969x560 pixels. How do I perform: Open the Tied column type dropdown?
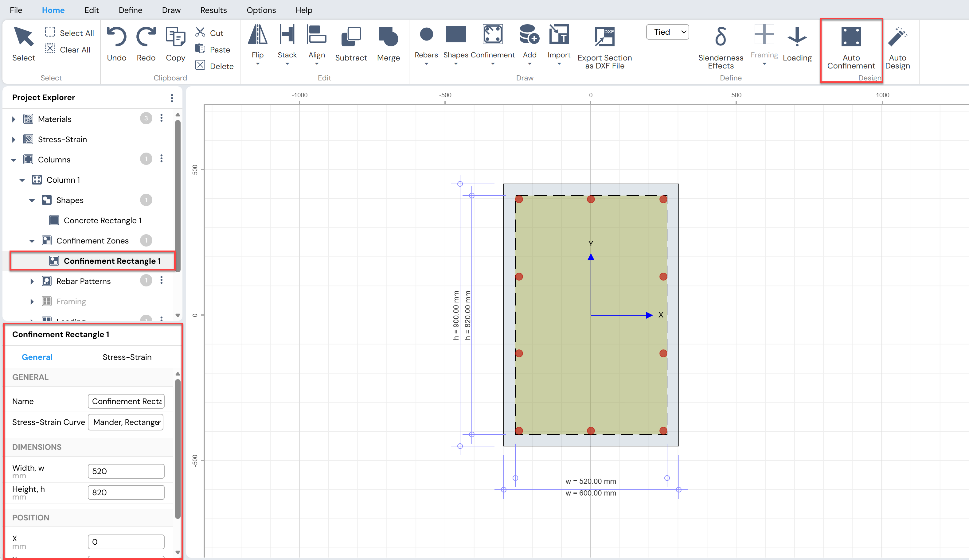[667, 32]
